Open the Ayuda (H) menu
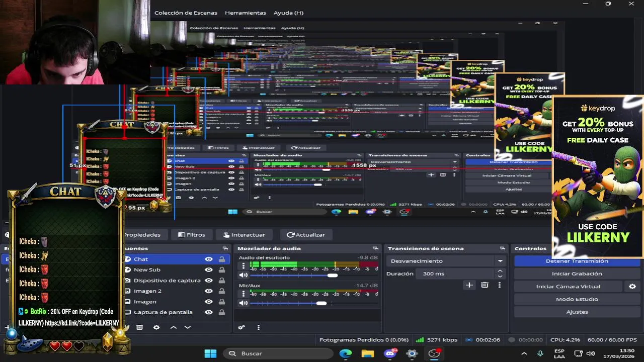The image size is (644, 362). [288, 13]
